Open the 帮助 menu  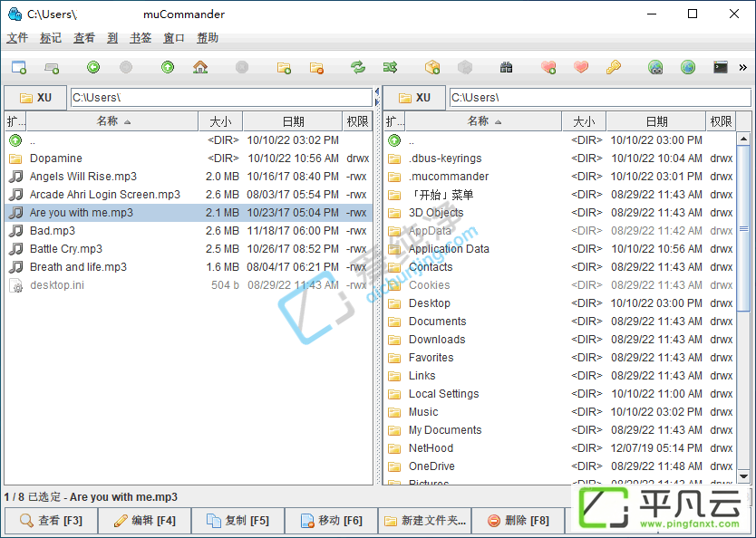click(x=208, y=37)
